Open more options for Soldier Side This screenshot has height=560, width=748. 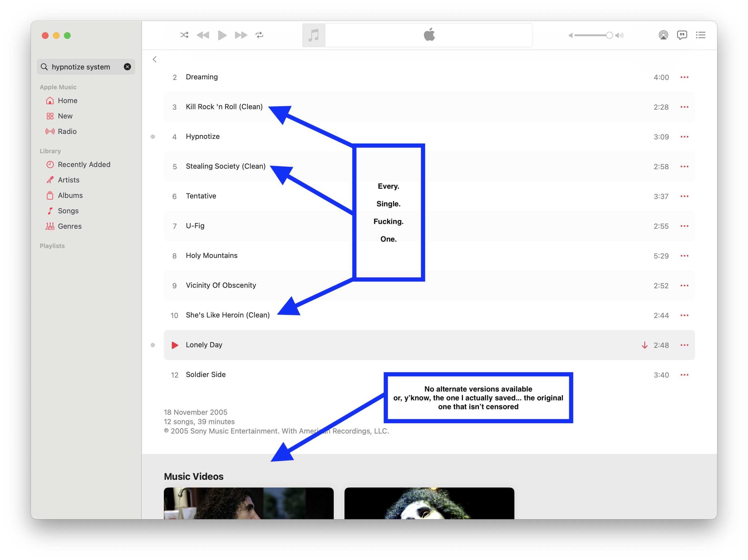pyautogui.click(x=685, y=375)
